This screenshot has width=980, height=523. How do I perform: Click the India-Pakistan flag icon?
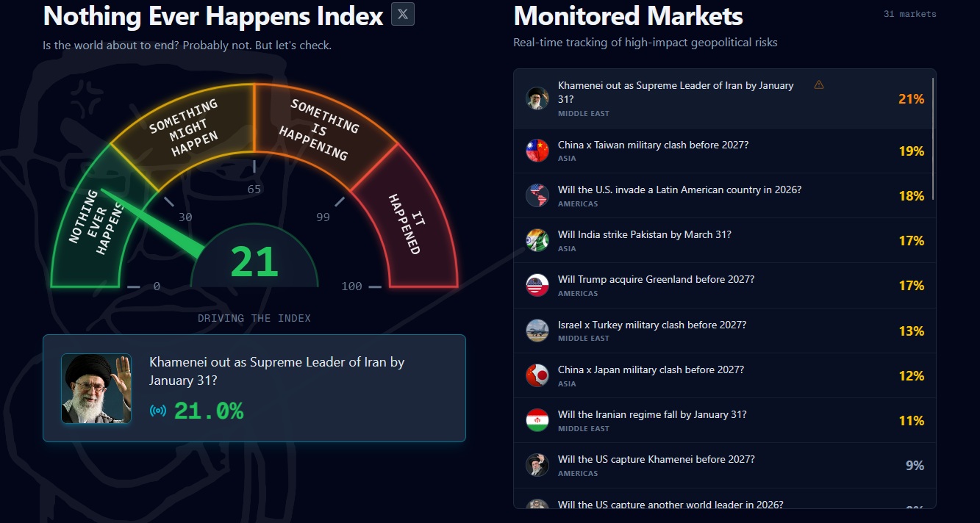[537, 240]
